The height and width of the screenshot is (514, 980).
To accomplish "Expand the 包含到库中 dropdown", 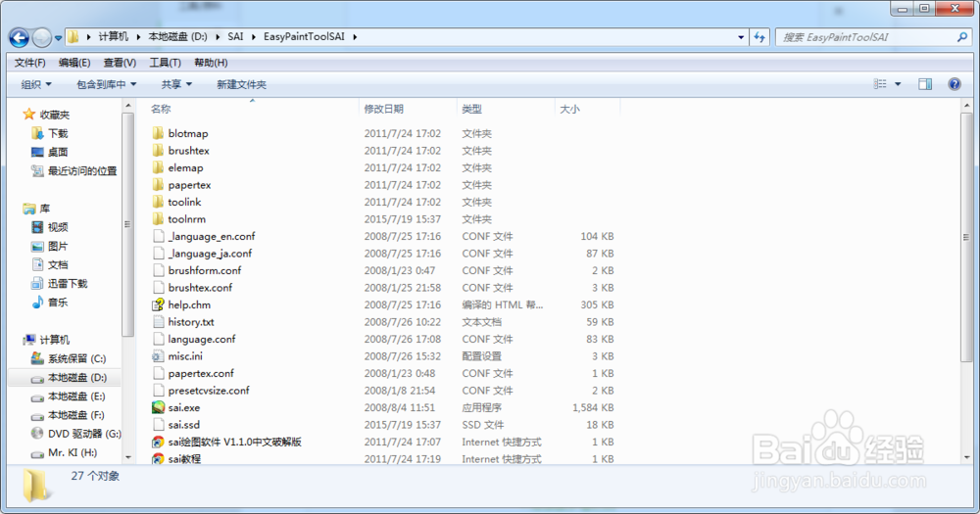I will pyautogui.click(x=106, y=84).
